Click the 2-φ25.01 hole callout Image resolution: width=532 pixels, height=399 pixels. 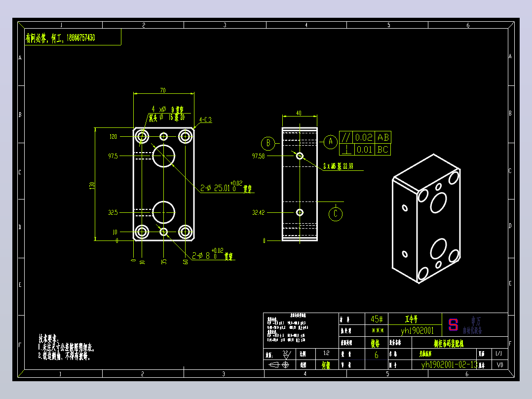[226, 188]
